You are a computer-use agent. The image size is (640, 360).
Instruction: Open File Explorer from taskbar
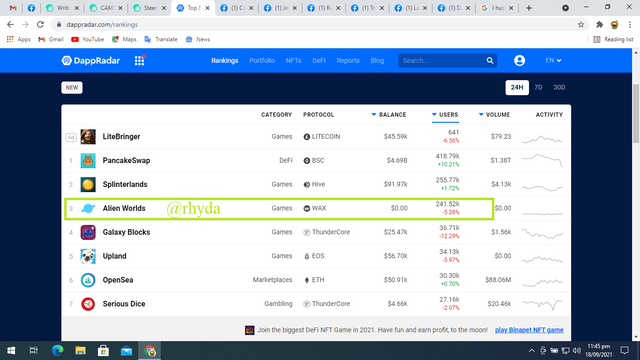pyautogui.click(x=80, y=351)
